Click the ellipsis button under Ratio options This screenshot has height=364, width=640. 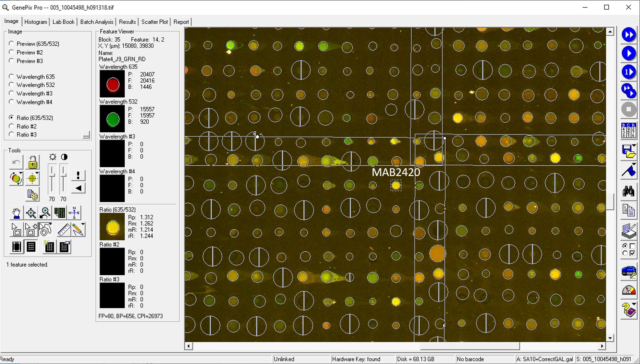(86, 135)
